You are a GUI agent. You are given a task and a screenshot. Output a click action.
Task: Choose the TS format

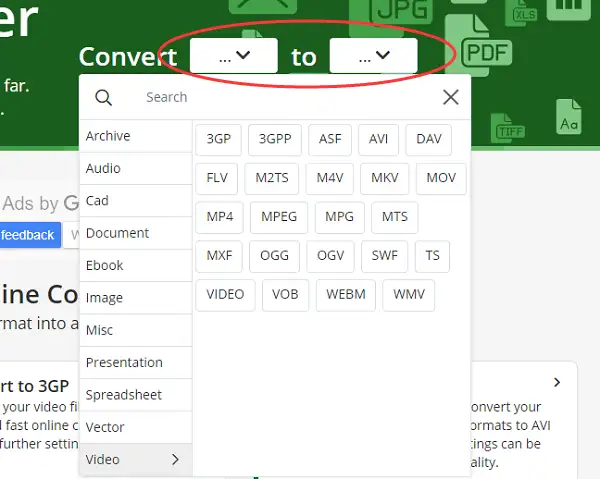[x=432, y=256]
